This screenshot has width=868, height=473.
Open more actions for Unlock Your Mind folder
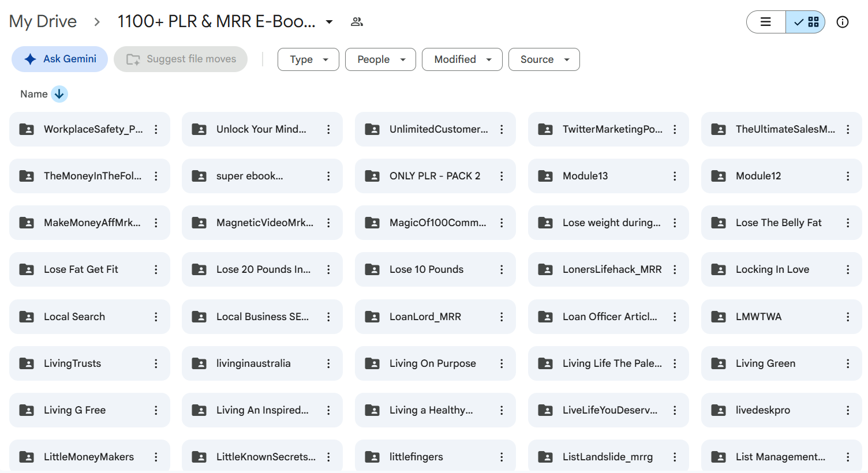pyautogui.click(x=328, y=129)
